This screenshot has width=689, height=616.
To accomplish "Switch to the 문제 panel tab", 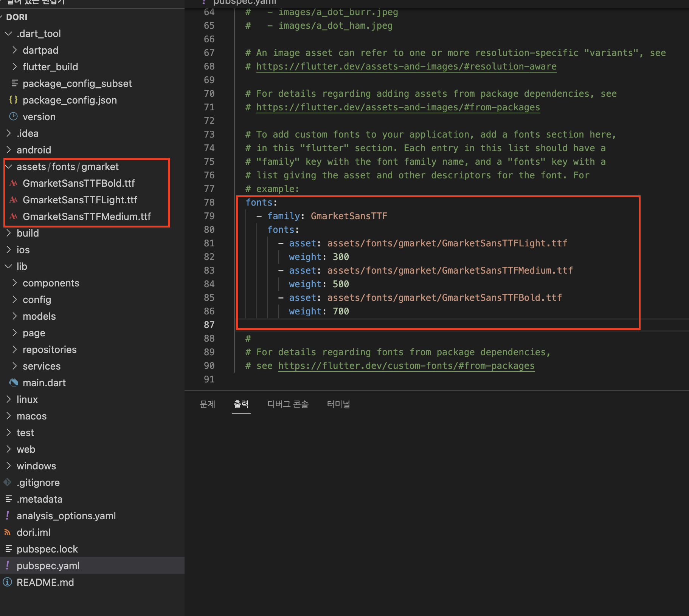I will (207, 404).
